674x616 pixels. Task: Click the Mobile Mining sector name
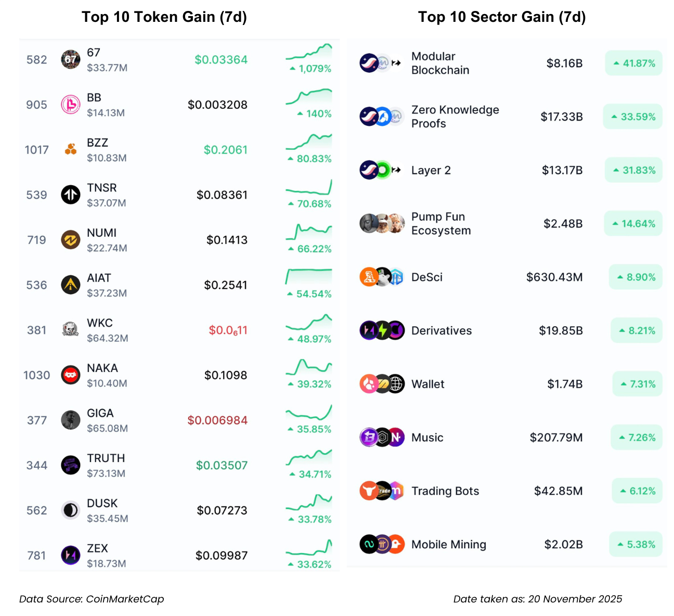click(x=448, y=545)
